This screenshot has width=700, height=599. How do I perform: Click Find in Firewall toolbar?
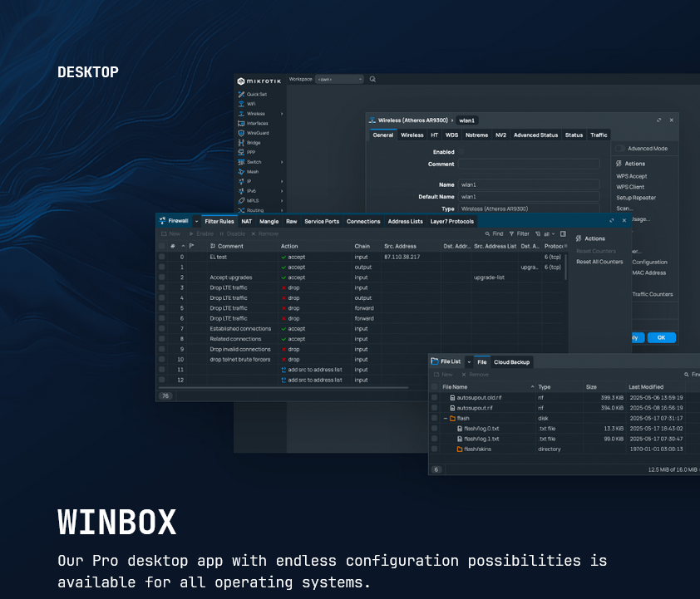click(x=494, y=233)
